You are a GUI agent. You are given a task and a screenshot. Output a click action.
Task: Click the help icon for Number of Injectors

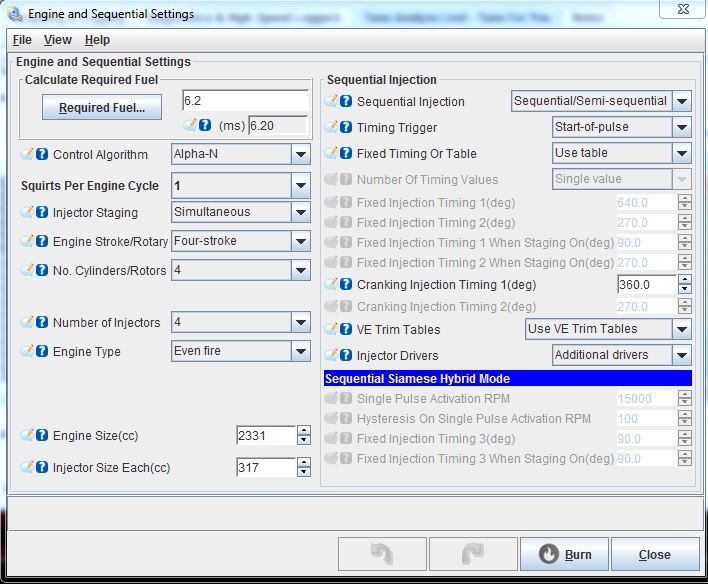(x=42, y=322)
